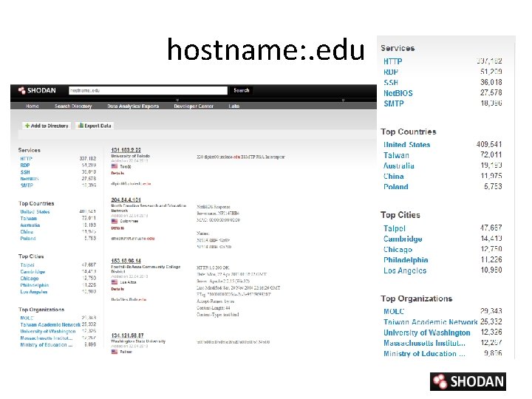Screen dimensions: 532x399
Task: Open the Home menu item
Action: pyautogui.click(x=33, y=106)
